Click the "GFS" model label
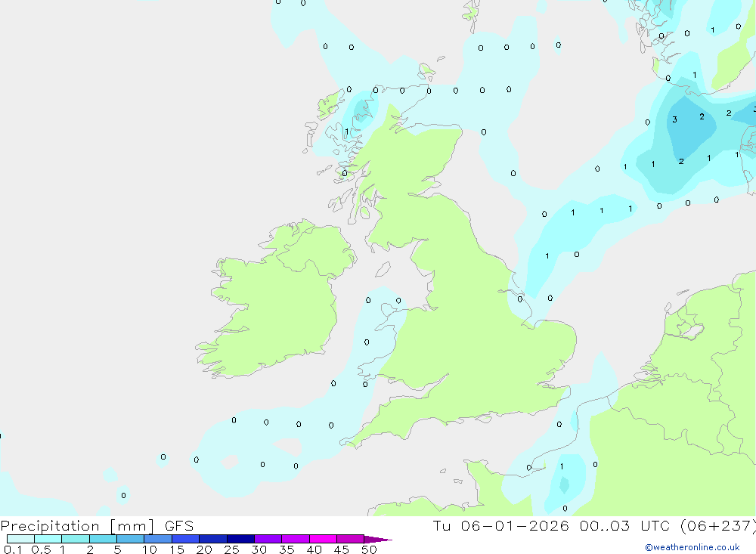The width and height of the screenshot is (756, 554). [179, 526]
